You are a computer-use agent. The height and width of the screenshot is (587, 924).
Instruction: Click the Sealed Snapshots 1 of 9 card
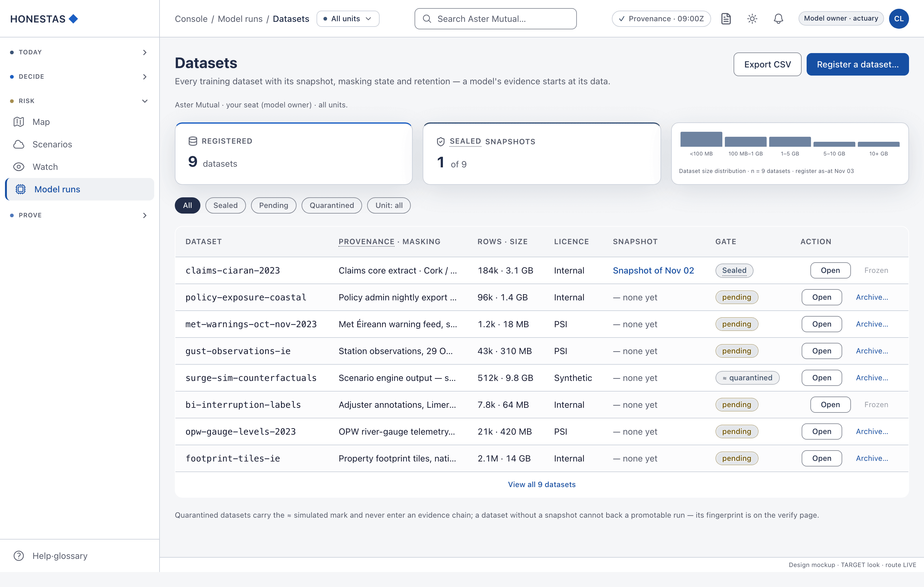pos(541,154)
